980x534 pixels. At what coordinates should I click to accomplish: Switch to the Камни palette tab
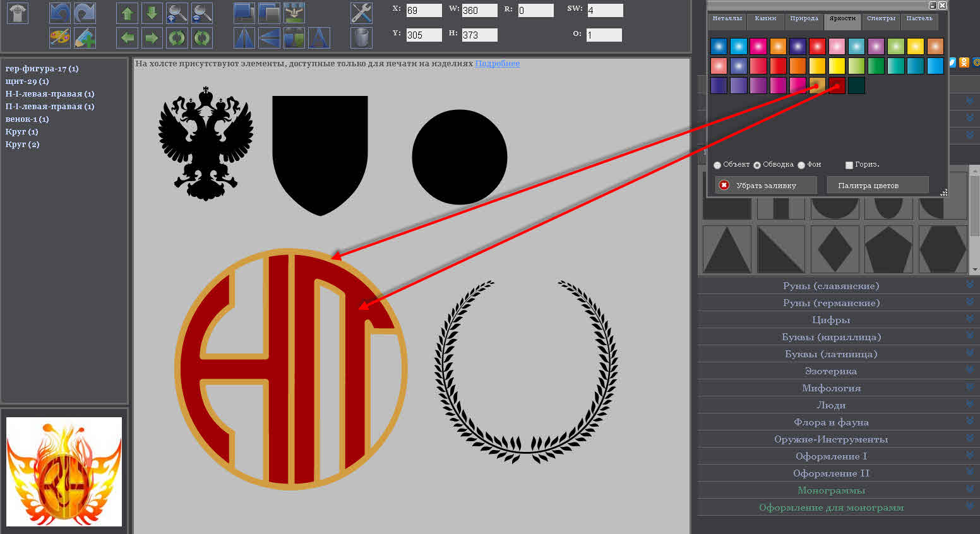click(x=766, y=21)
